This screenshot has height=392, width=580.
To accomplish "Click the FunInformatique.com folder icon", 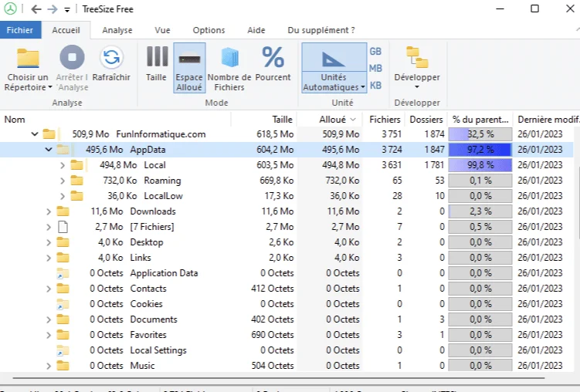I will pyautogui.click(x=49, y=133).
